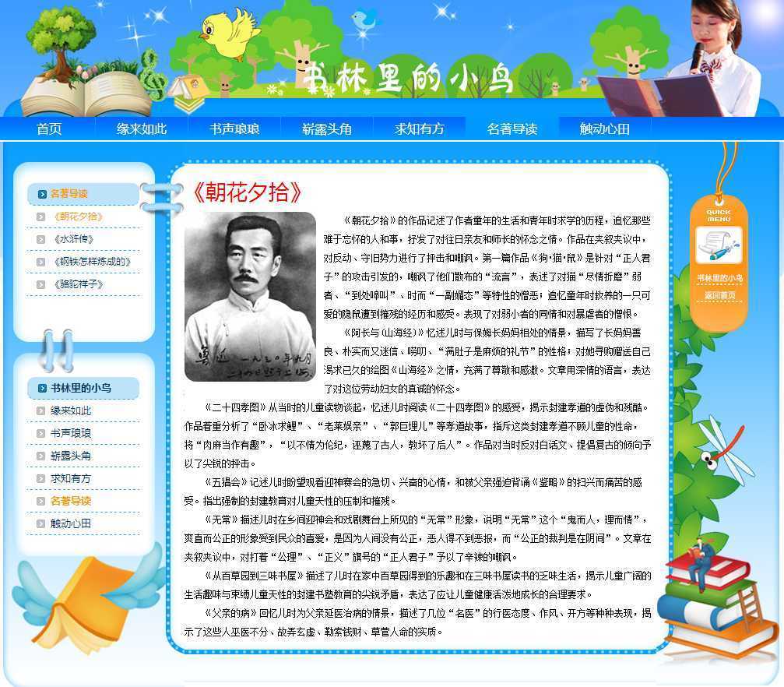Click 书林里的小鸟 link in the Quick Menu tag
784x687 pixels.
point(719,278)
